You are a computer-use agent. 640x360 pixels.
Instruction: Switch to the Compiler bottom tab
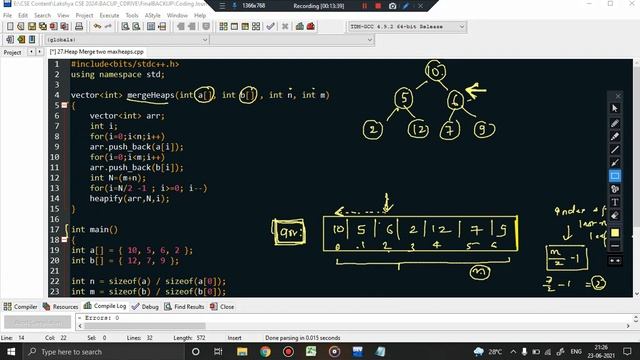coord(20,307)
